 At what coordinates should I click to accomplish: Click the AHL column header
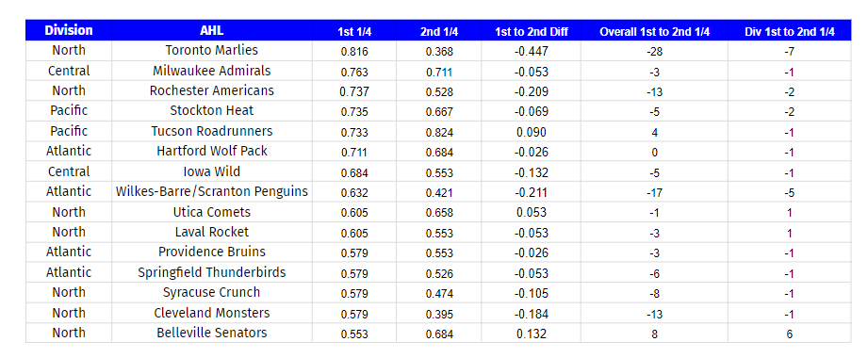(212, 30)
